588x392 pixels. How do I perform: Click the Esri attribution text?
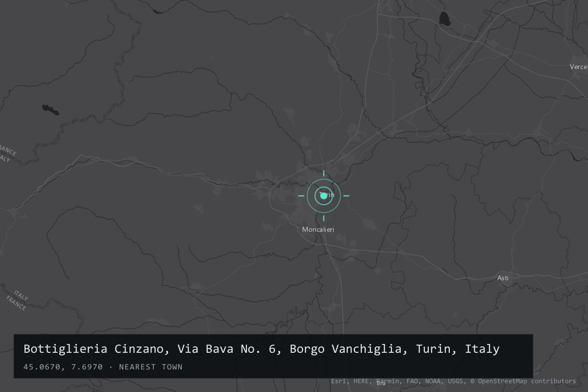pyautogui.click(x=339, y=381)
